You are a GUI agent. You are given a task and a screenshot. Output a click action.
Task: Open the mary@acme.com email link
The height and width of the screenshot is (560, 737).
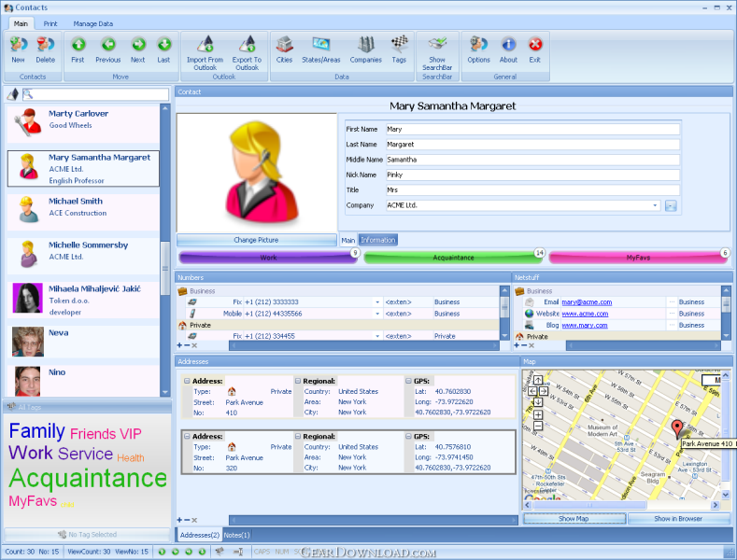[x=587, y=302]
